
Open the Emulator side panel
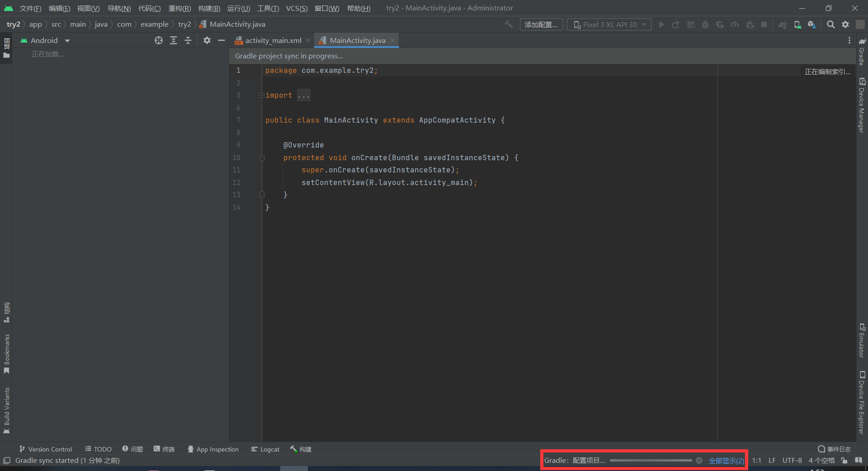[862, 341]
